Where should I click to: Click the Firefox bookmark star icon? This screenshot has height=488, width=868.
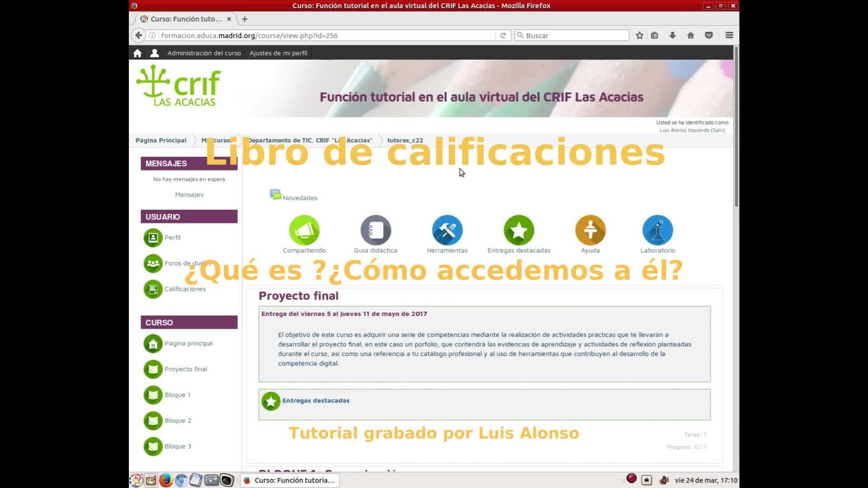coord(639,35)
